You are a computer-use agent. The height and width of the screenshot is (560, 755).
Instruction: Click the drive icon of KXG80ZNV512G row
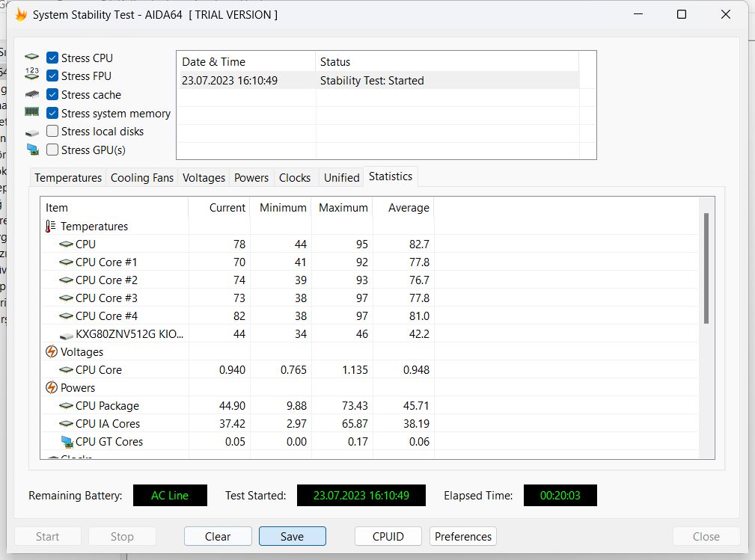pos(66,335)
